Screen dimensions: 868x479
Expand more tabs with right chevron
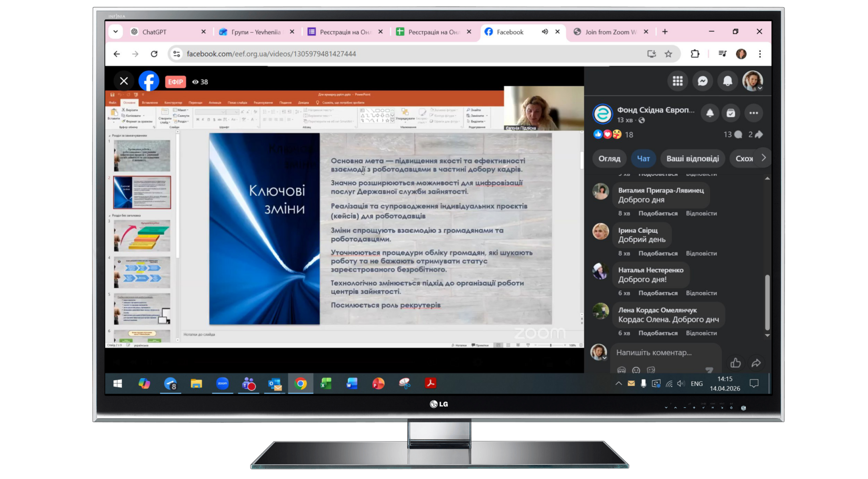coord(763,158)
